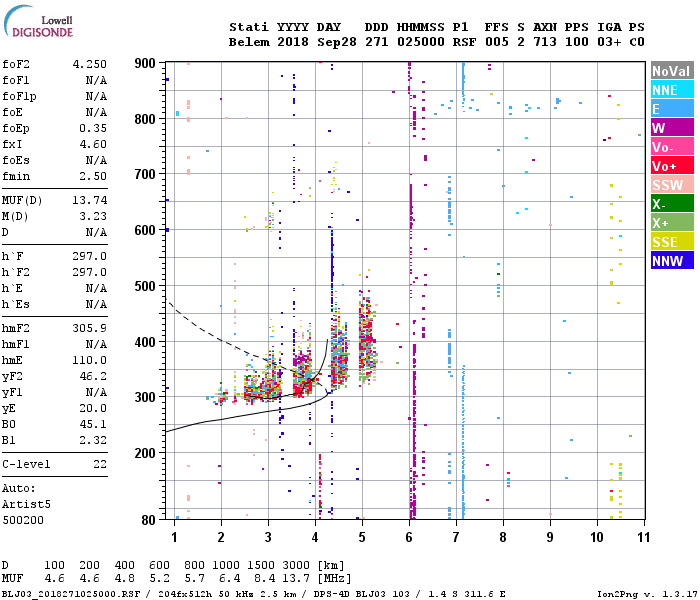Click the h`F2 value 297.0
Viewport: 700px width, 600px height.
coord(90,272)
